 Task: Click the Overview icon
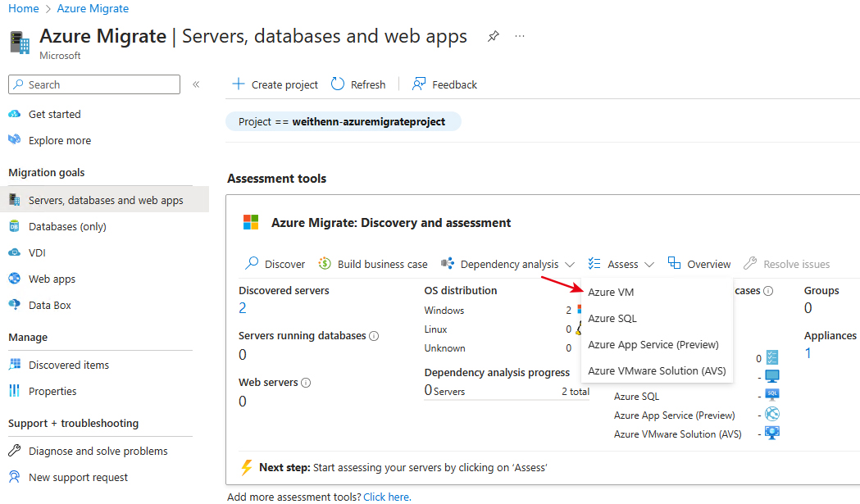click(674, 263)
